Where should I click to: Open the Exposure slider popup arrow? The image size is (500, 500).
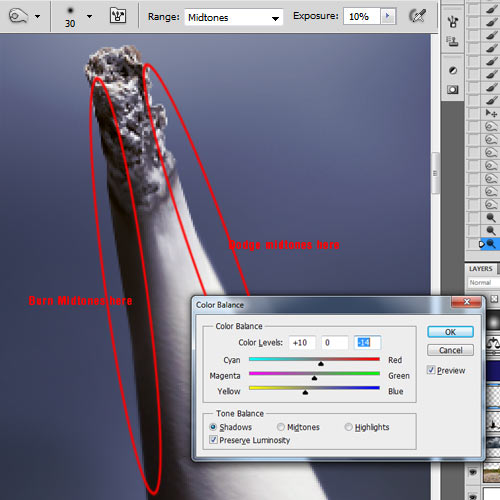coord(388,16)
